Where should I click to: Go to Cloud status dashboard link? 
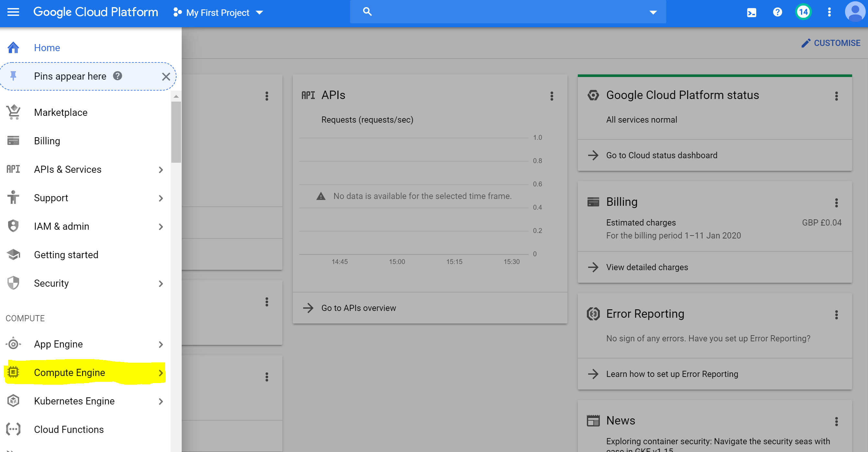click(x=662, y=155)
